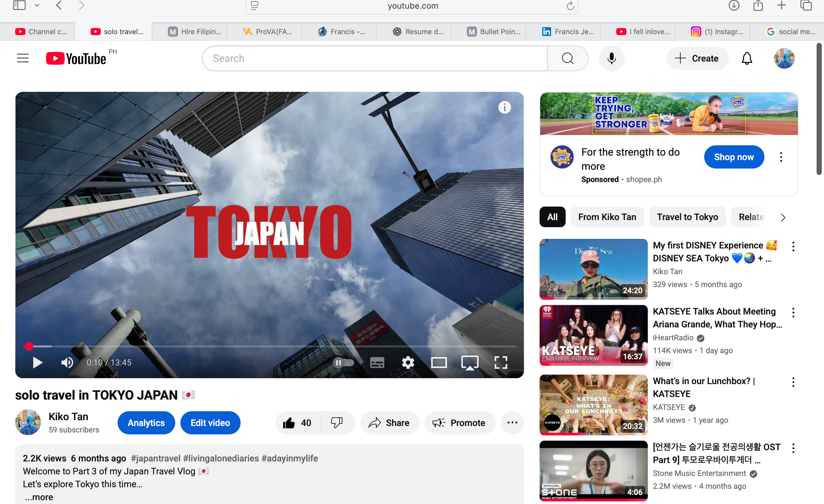Show more filter chips with right chevron

[x=783, y=218]
